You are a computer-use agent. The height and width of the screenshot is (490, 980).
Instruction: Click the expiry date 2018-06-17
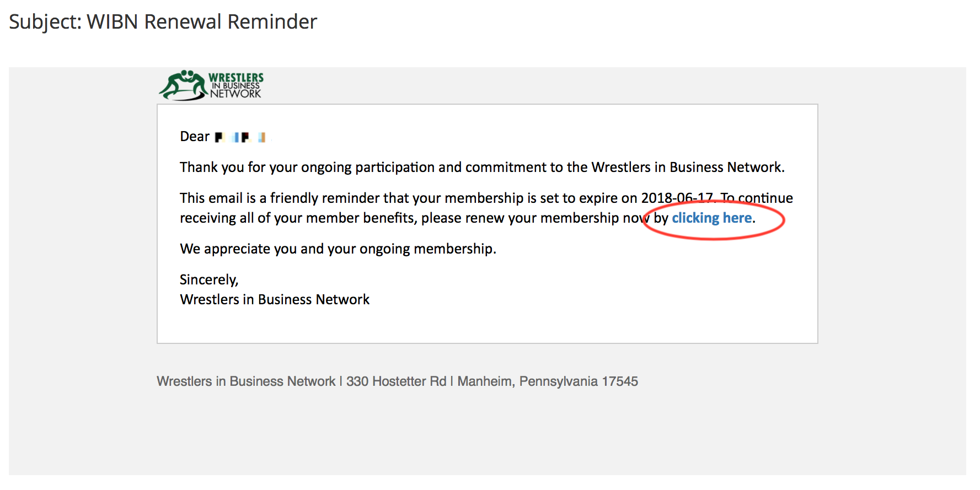677,198
